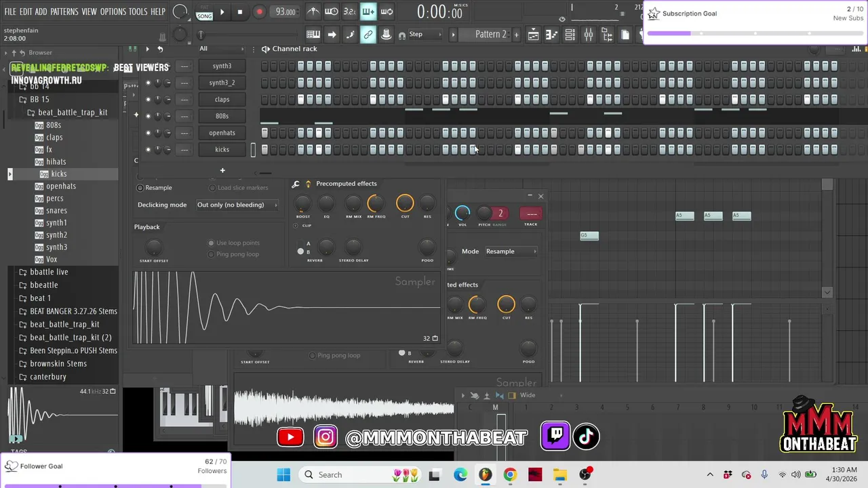Click the synth3_2 channel button
Image resolution: width=868 pixels, height=488 pixels.
[222, 83]
